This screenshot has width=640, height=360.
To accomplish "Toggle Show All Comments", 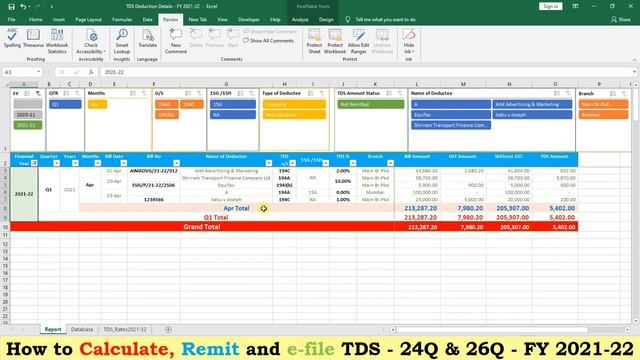I will 269,41.
